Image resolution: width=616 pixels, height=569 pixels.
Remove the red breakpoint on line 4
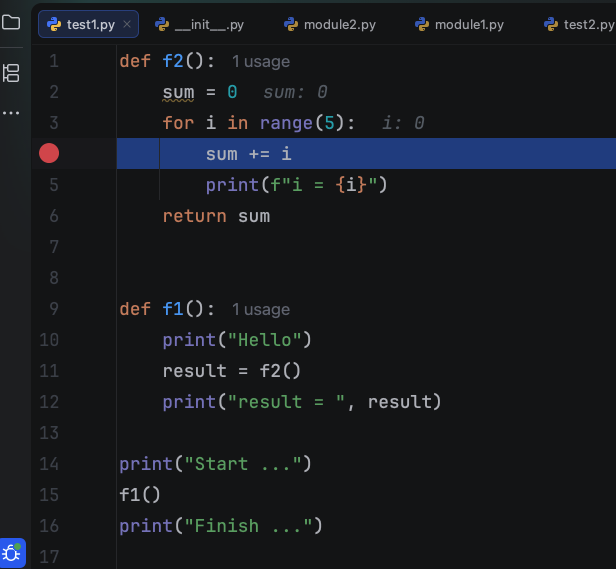pyautogui.click(x=49, y=153)
